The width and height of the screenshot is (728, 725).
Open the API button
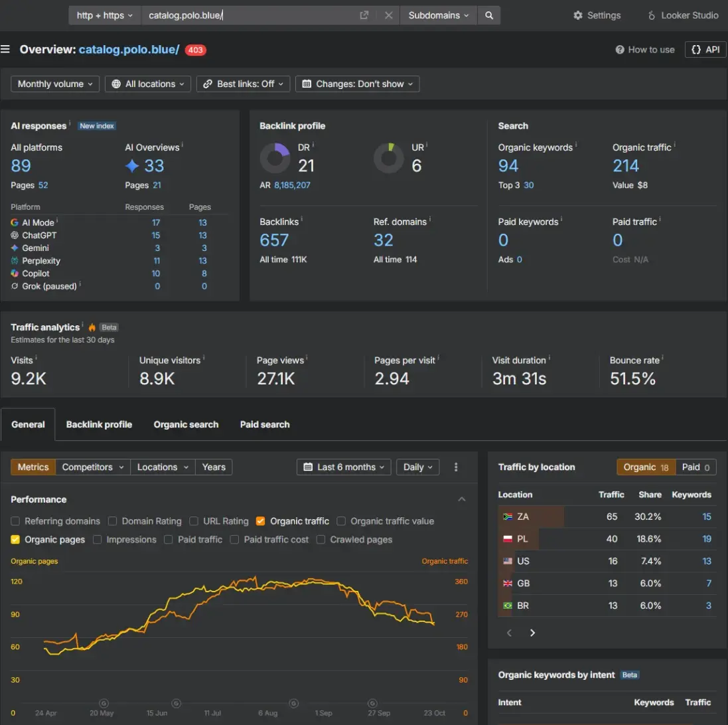click(x=705, y=50)
